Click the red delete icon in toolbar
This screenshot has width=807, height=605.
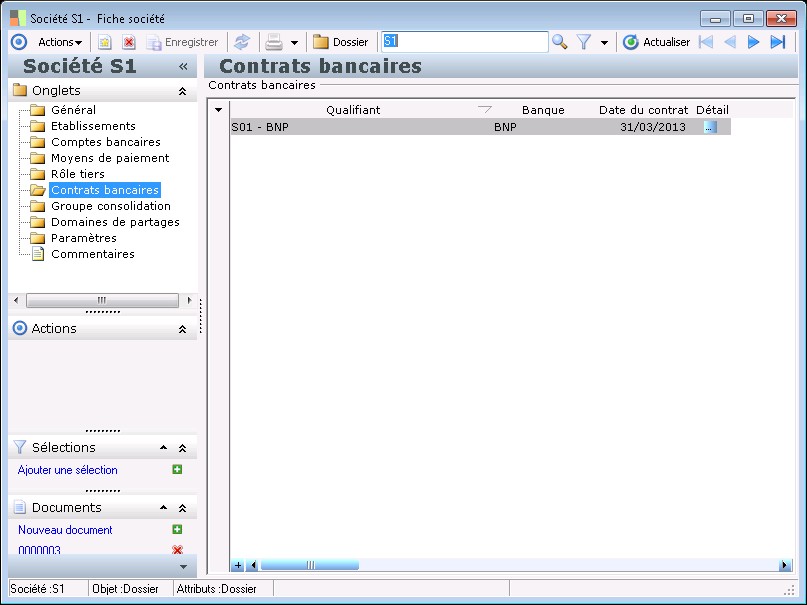[x=129, y=42]
